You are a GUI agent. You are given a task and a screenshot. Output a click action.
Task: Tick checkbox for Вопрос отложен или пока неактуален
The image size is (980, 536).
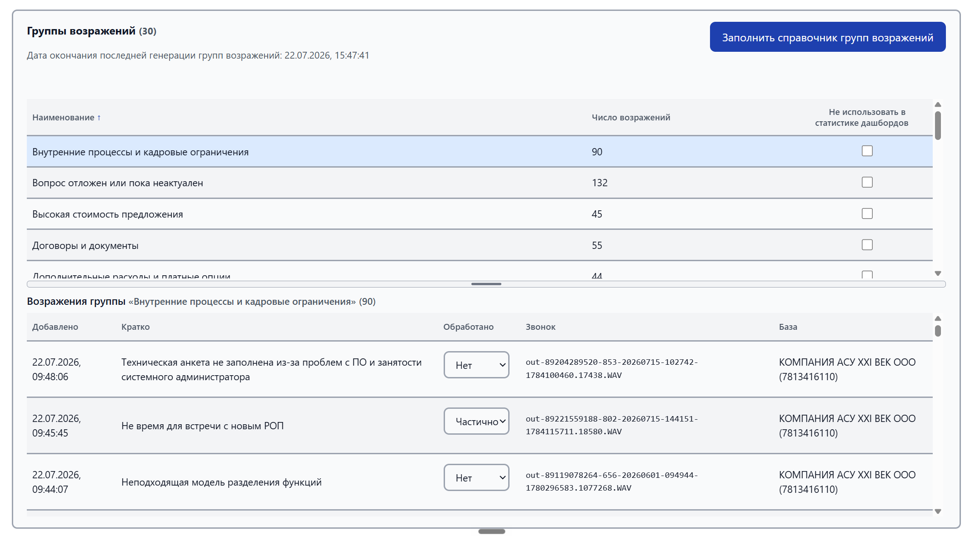click(x=867, y=182)
